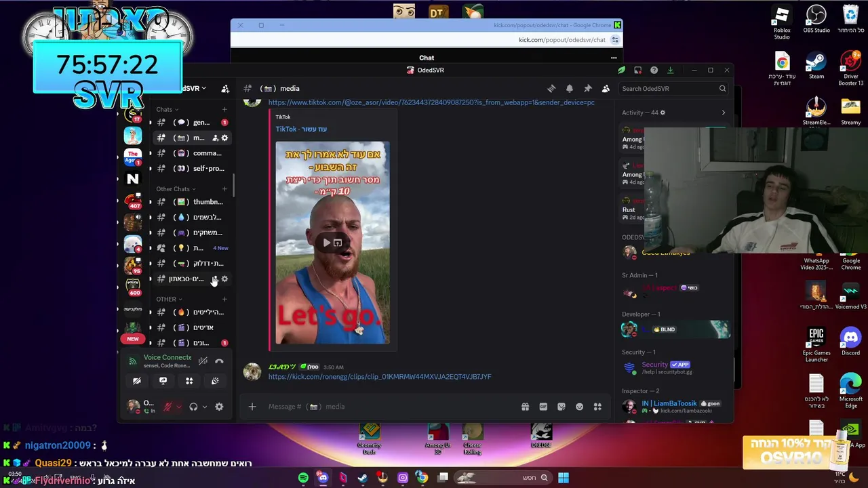The image size is (868, 488).
Task: Open the kick.com ronengg clip link
Action: (380, 377)
